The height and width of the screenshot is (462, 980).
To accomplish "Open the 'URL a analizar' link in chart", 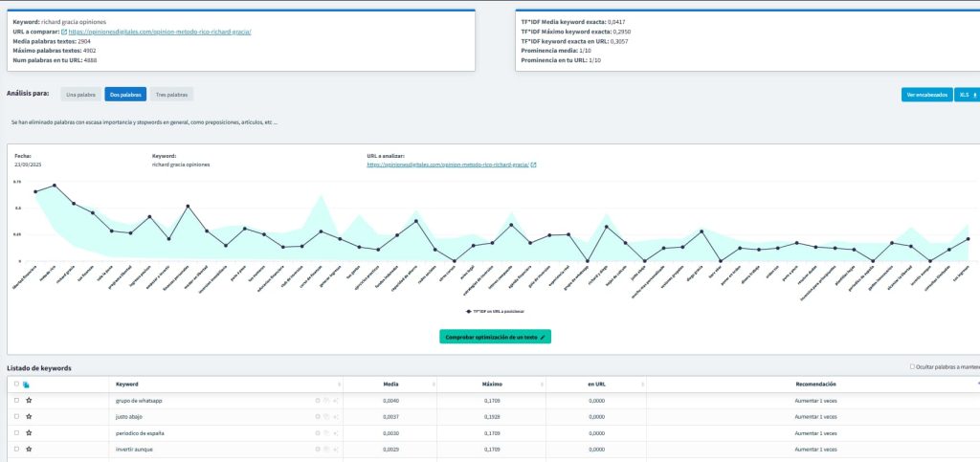I will [448, 165].
